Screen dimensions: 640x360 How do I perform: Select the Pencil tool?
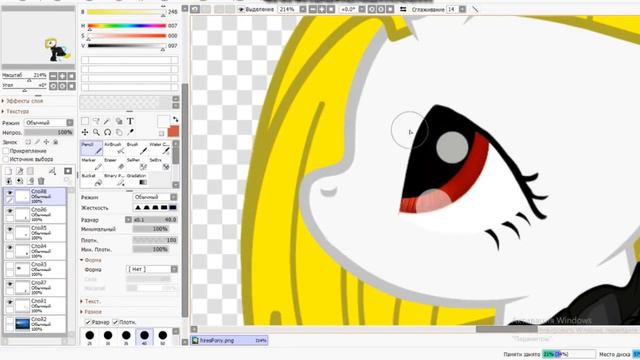[x=91, y=148]
